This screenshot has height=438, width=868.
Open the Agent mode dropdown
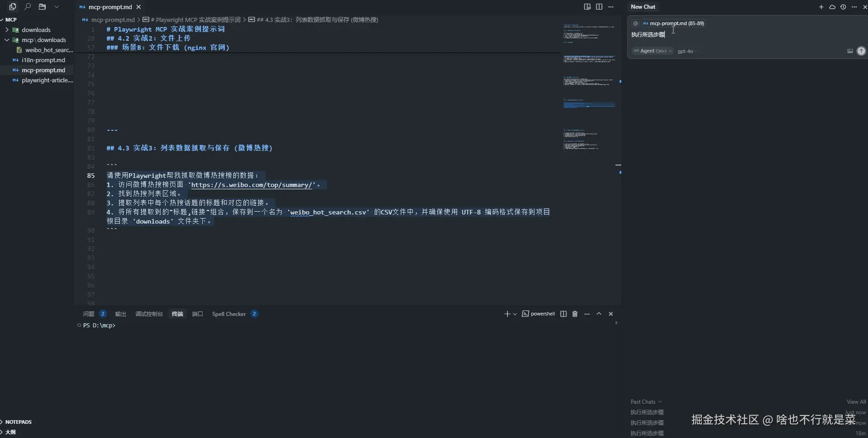pos(652,51)
